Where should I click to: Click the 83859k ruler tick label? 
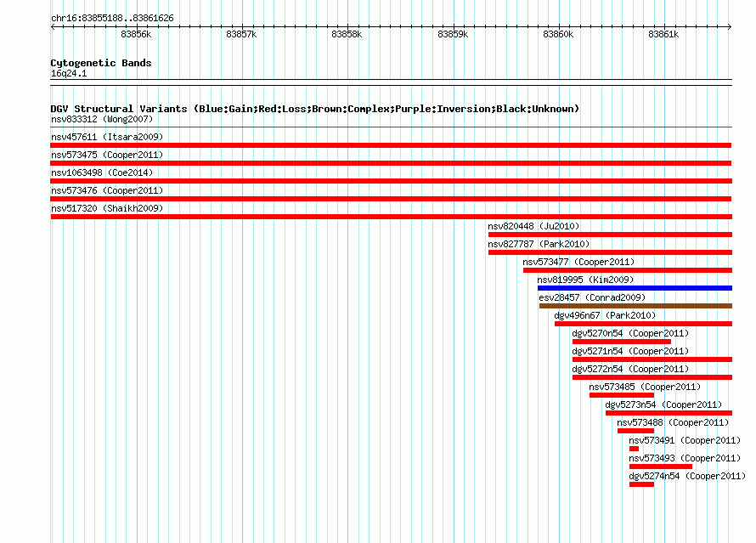453,34
